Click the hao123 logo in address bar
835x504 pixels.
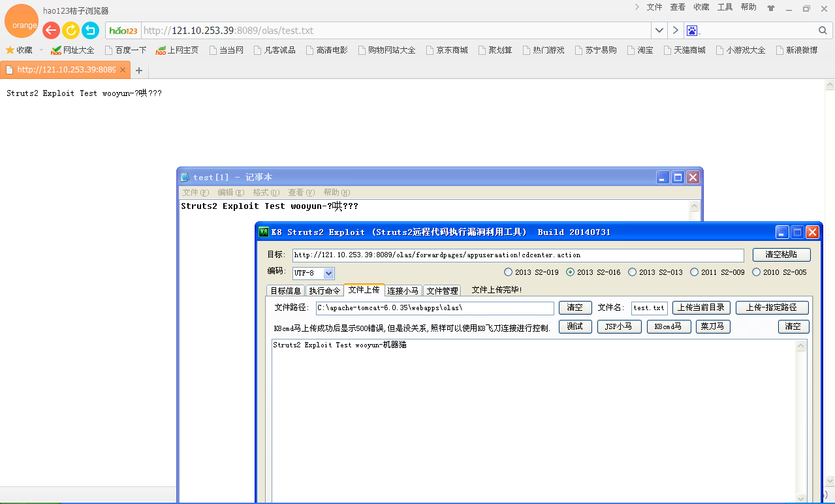point(123,31)
